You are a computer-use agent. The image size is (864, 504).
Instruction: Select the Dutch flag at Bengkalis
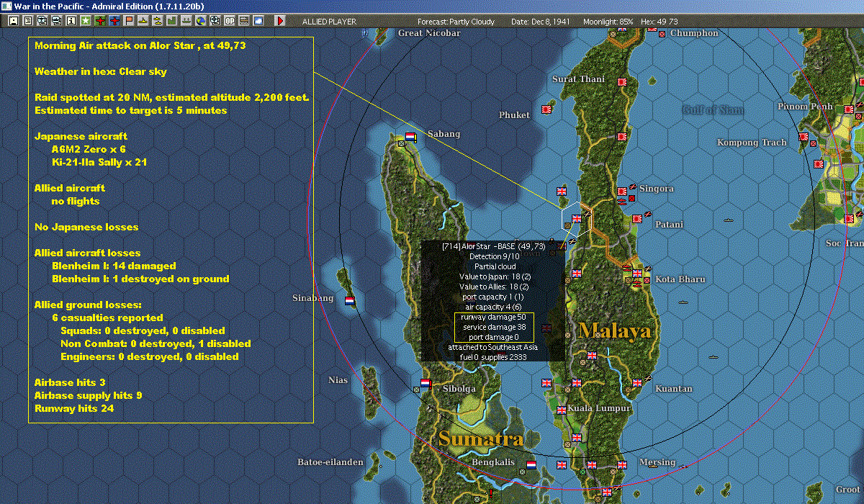532,465
